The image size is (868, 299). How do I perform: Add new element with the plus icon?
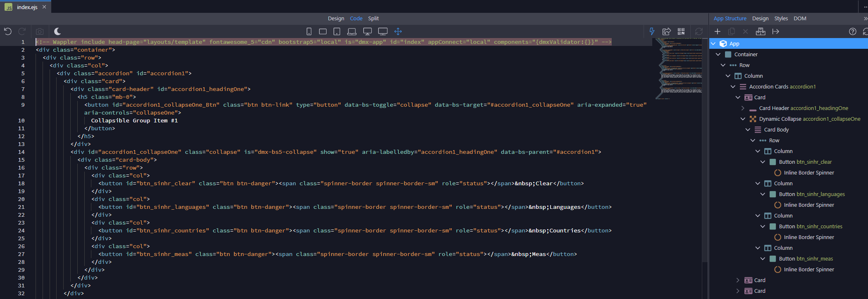click(x=718, y=31)
